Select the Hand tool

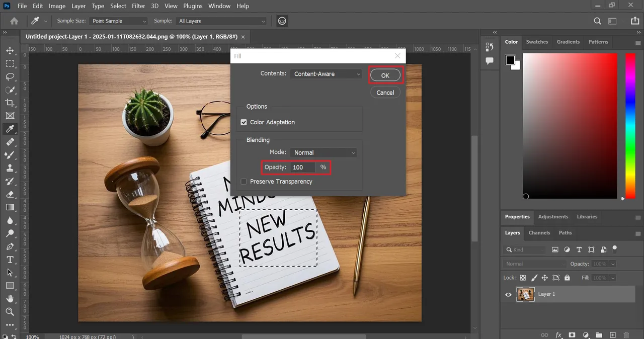[x=10, y=299]
